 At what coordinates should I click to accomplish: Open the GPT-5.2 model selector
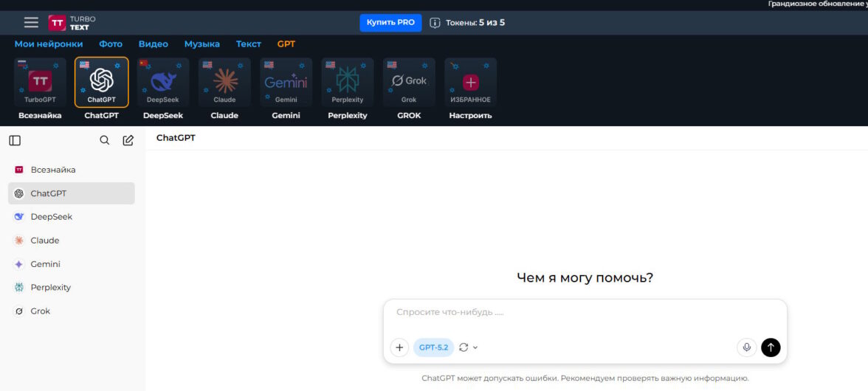[x=433, y=347]
